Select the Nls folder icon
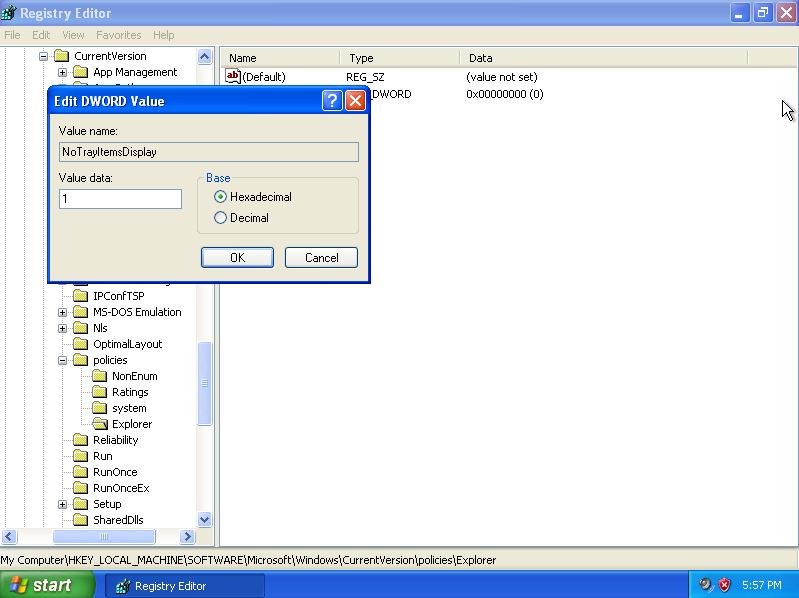The image size is (799, 598). [x=81, y=328]
